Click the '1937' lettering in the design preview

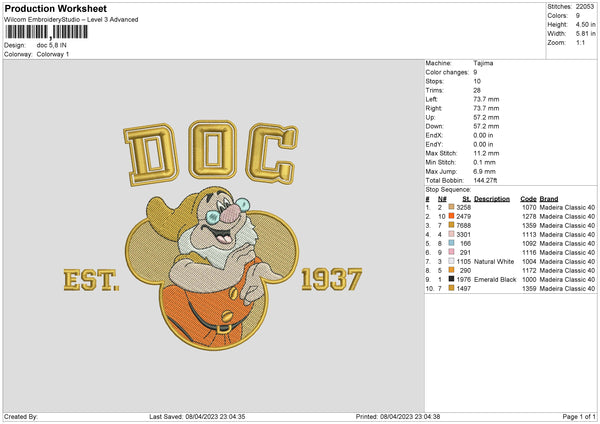coord(331,279)
